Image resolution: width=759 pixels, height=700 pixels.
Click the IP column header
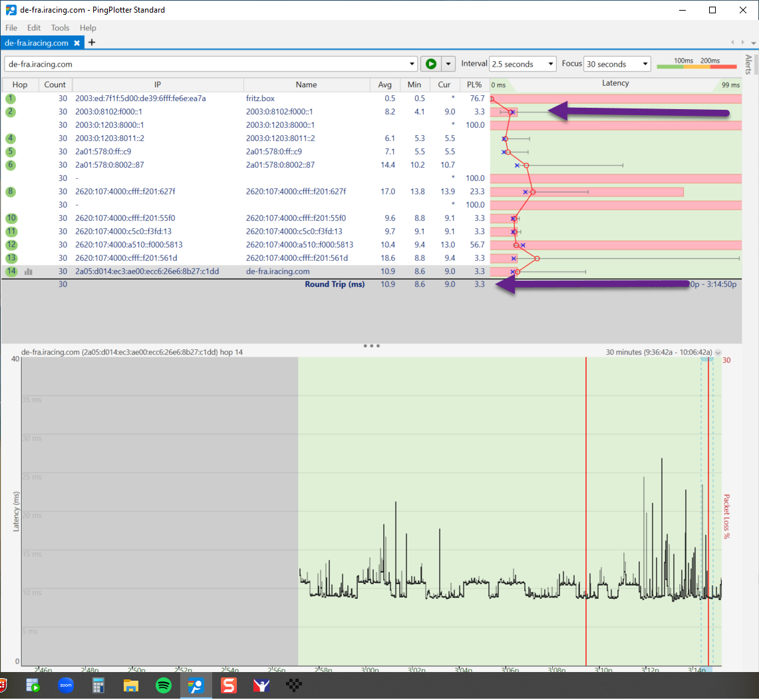click(x=157, y=85)
